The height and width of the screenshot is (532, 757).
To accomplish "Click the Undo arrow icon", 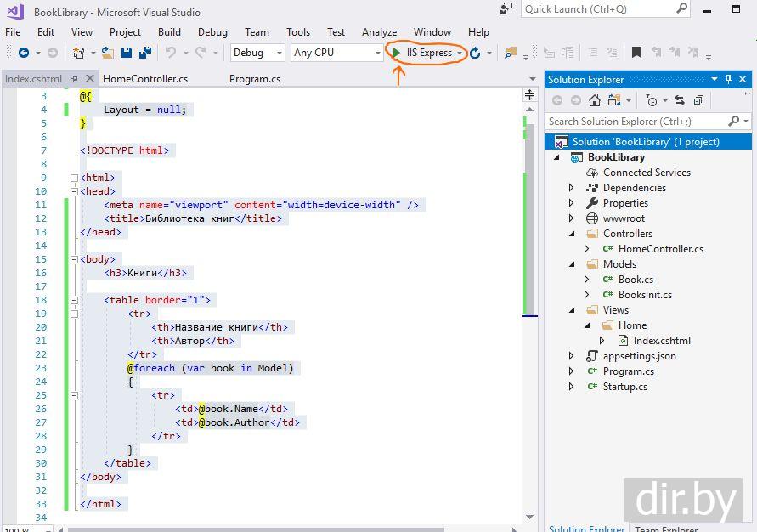I will [171, 53].
